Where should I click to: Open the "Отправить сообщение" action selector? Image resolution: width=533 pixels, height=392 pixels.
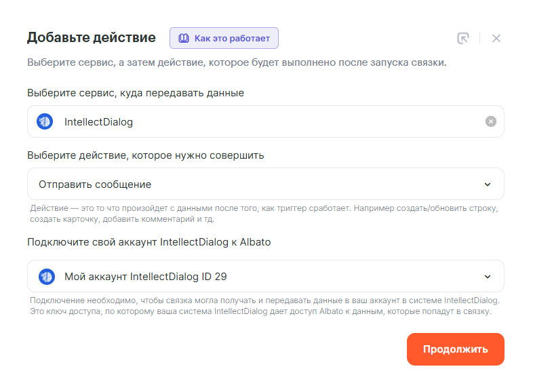pyautogui.click(x=258, y=184)
